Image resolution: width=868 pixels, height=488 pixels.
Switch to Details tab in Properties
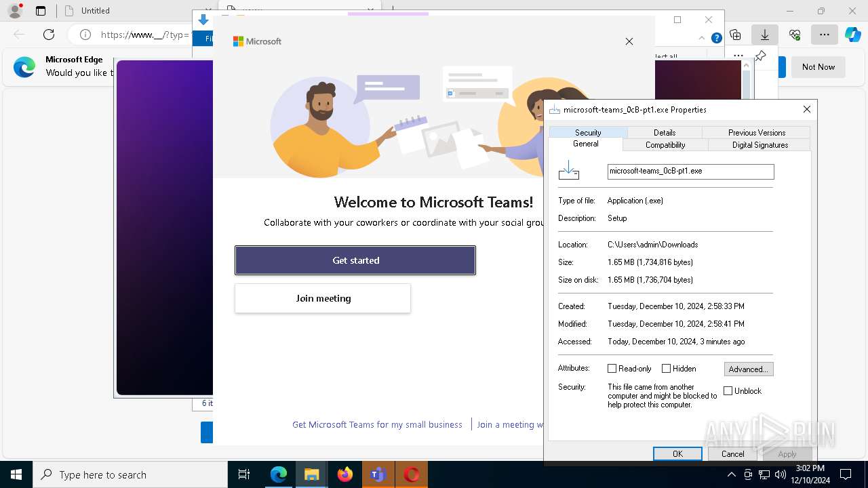pyautogui.click(x=665, y=133)
